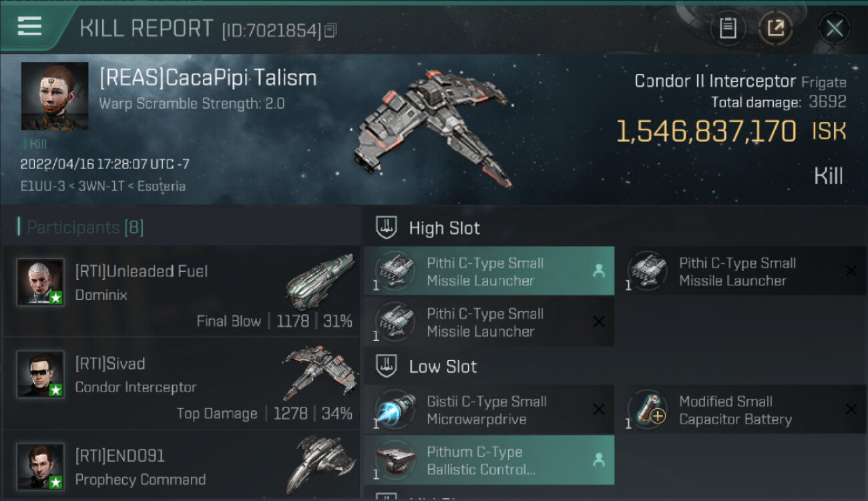Image resolution: width=868 pixels, height=501 pixels.
Task: Click the Low Slot section header
Action: [x=443, y=367]
